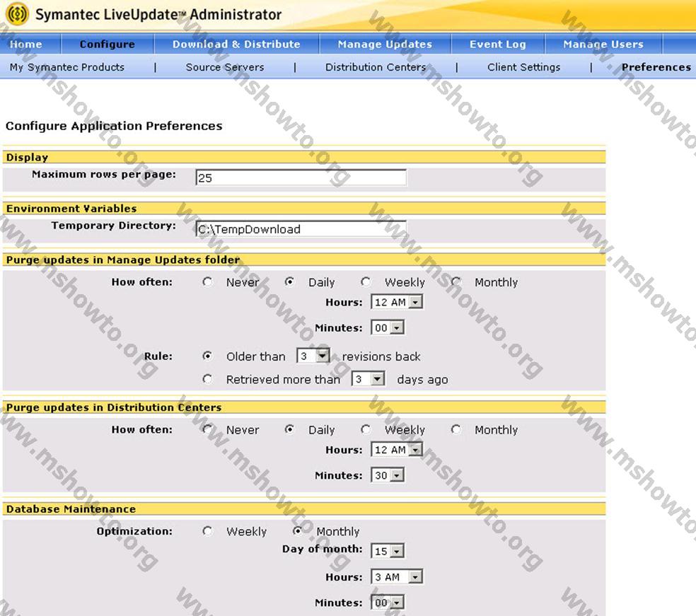Select Never for Distribution Centers purge
This screenshot has height=616, width=696.
(x=207, y=429)
